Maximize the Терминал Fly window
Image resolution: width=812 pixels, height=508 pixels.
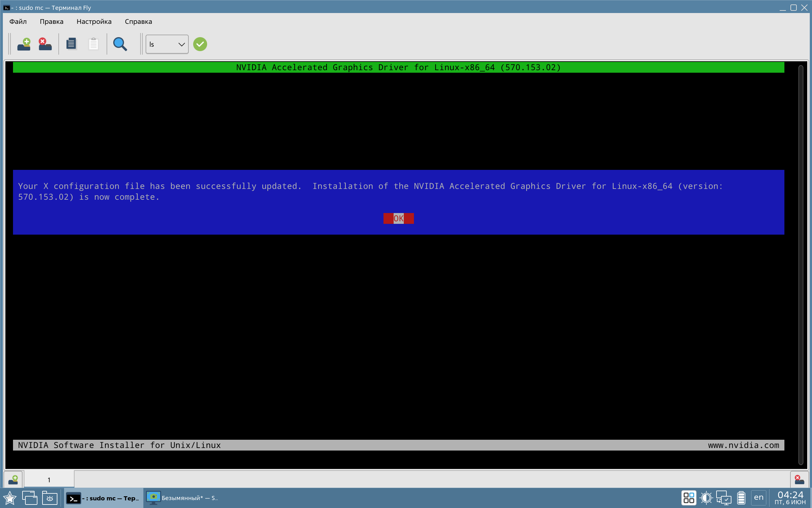(794, 8)
